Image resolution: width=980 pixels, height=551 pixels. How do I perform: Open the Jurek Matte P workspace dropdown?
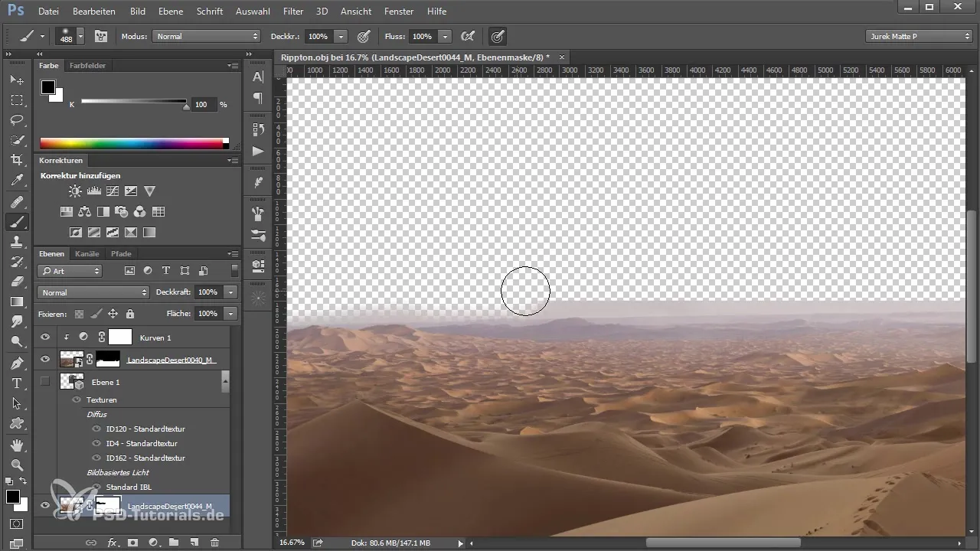point(919,36)
